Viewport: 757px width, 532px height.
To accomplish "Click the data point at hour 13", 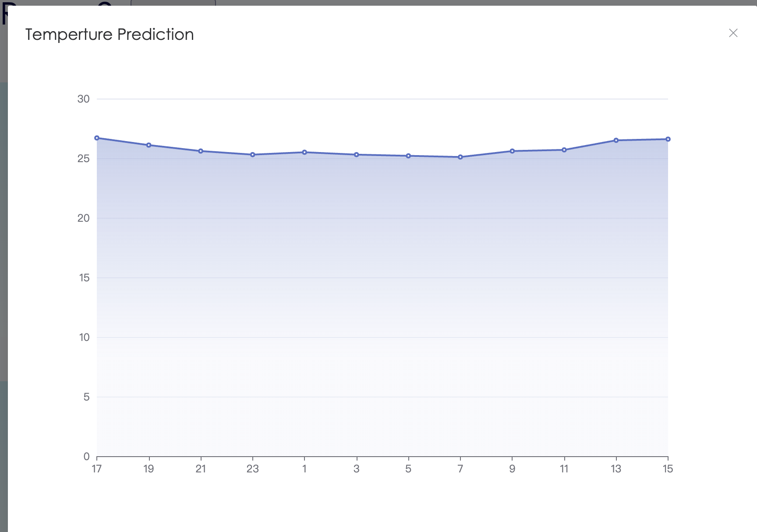I will point(616,140).
